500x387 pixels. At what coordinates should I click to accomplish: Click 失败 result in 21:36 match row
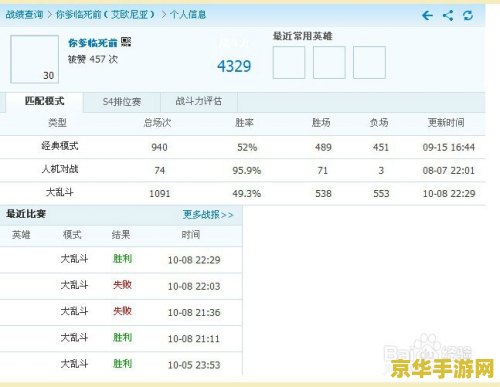pos(122,311)
